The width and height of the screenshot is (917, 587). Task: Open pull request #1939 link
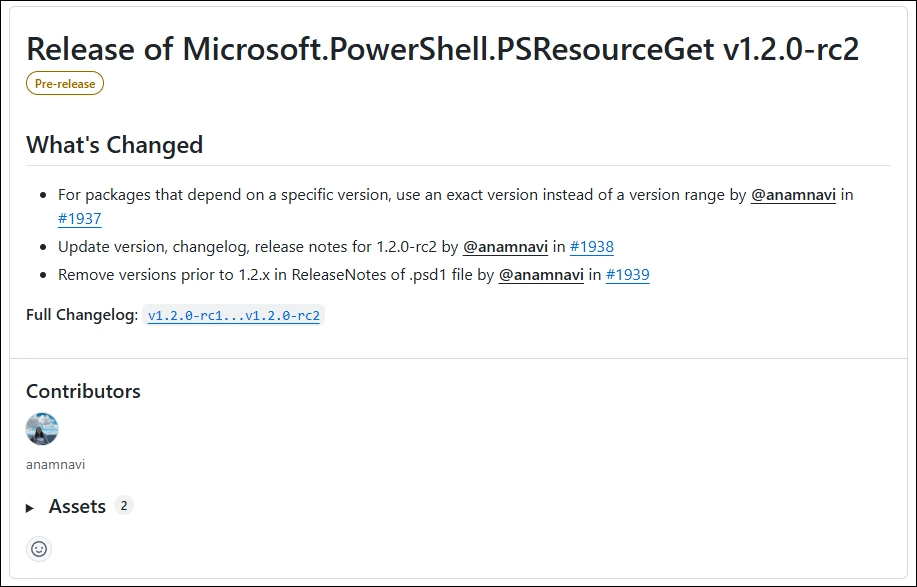[x=627, y=275]
